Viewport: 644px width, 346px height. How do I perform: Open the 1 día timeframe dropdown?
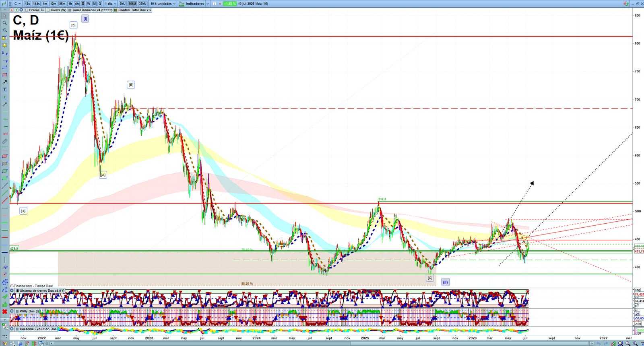point(111,4)
